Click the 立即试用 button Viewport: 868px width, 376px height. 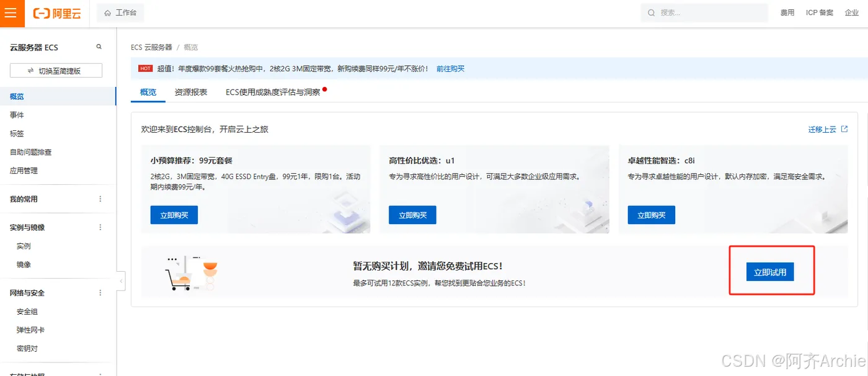(770, 272)
